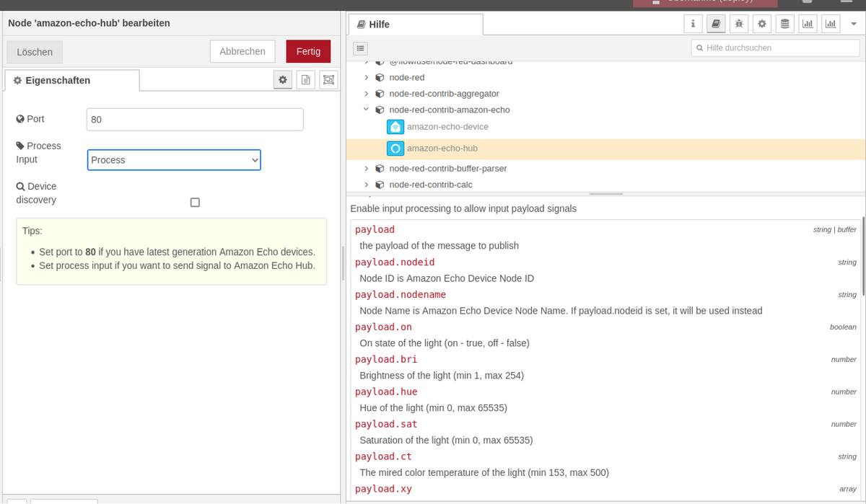Click the magnifier icon in help search
This screenshot has width=866, height=504.
700,48
